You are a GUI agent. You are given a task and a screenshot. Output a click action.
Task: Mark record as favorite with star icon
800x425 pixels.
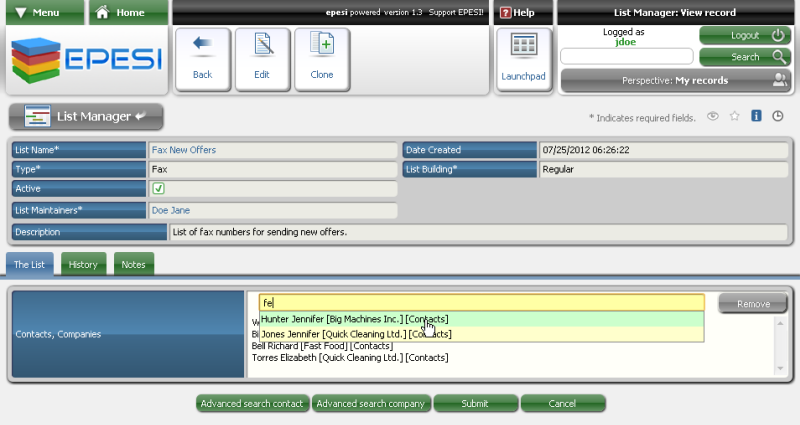pyautogui.click(x=735, y=116)
